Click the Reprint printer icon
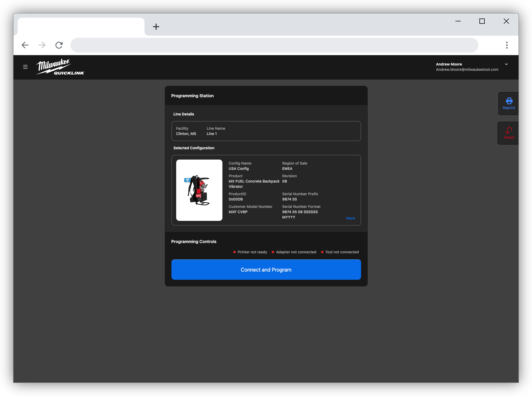Image resolution: width=532 pixels, height=396 pixels. 509,101
